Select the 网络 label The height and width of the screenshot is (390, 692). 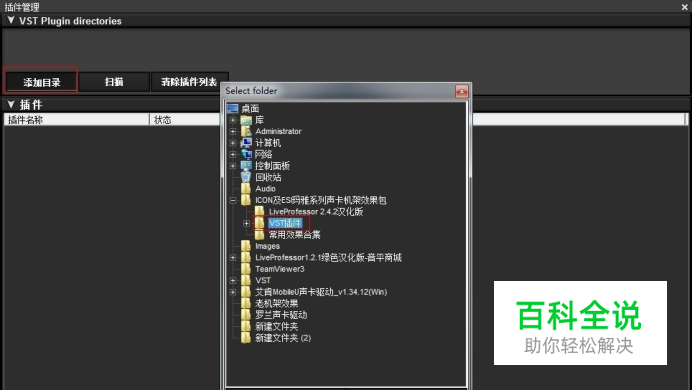coord(263,154)
